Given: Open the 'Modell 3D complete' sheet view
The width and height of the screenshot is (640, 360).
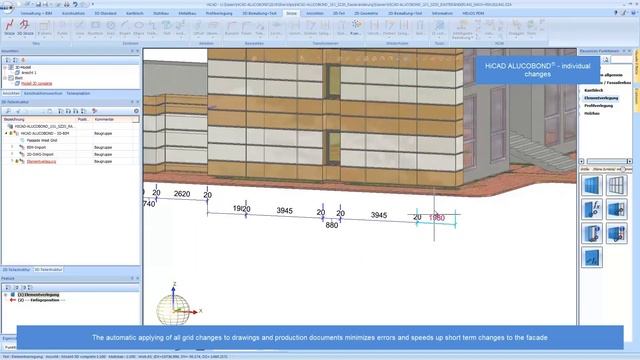Looking at the screenshot, I should [x=37, y=83].
